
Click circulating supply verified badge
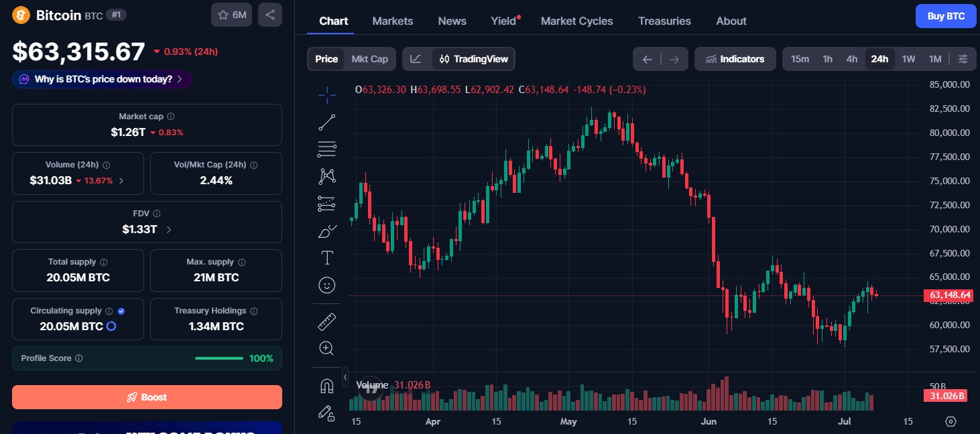pyautogui.click(x=121, y=311)
